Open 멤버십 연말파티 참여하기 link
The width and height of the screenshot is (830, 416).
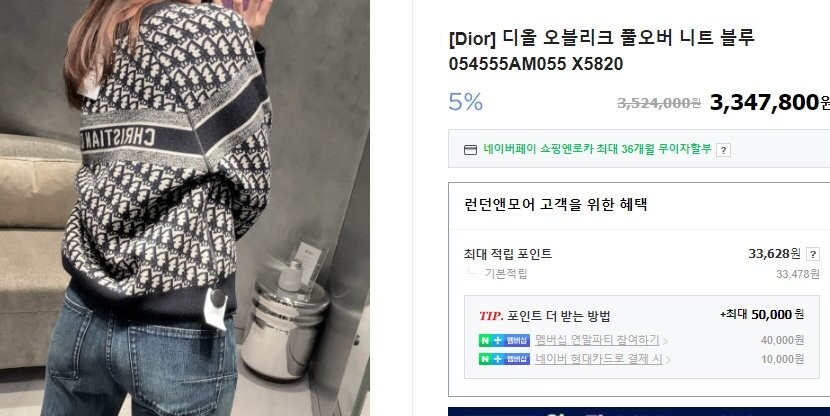coord(597,340)
